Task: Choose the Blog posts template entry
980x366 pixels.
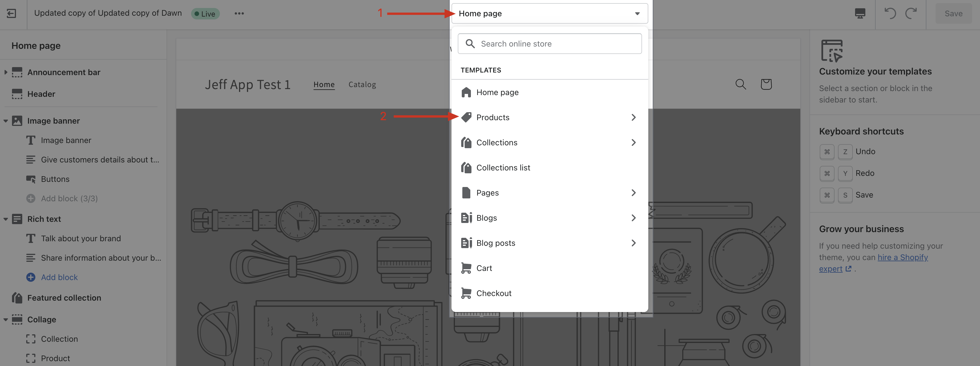Action: 549,243
